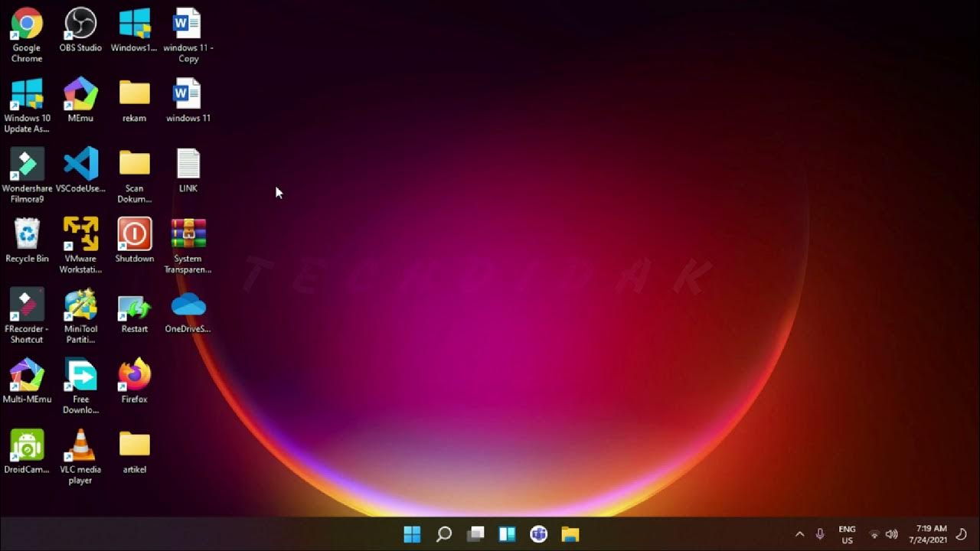
Task: Show hidden system tray icons
Action: (799, 534)
